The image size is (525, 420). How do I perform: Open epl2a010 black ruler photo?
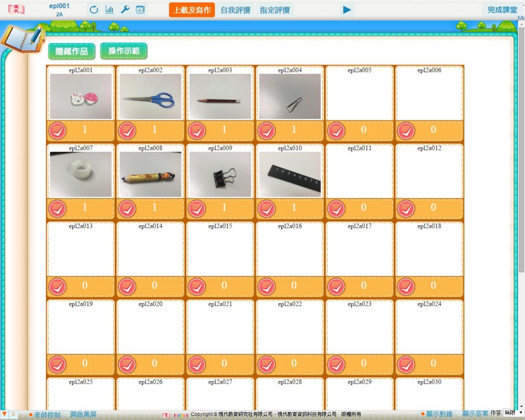coord(290,174)
